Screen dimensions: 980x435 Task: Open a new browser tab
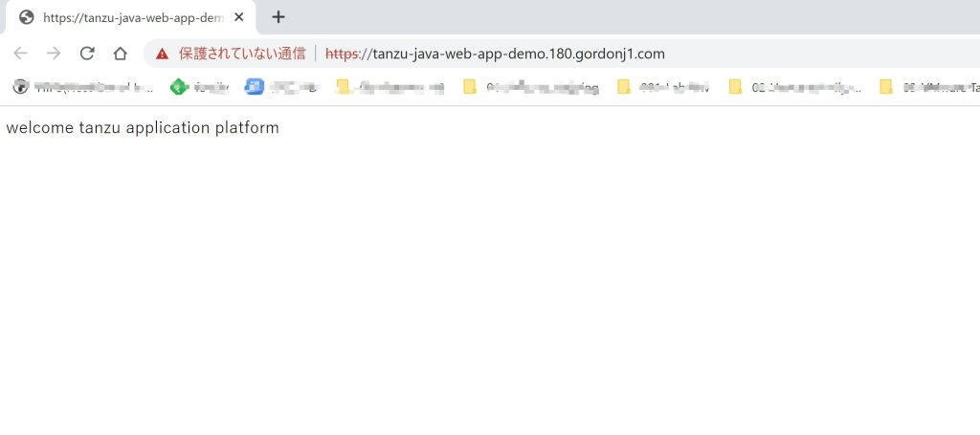tap(278, 17)
